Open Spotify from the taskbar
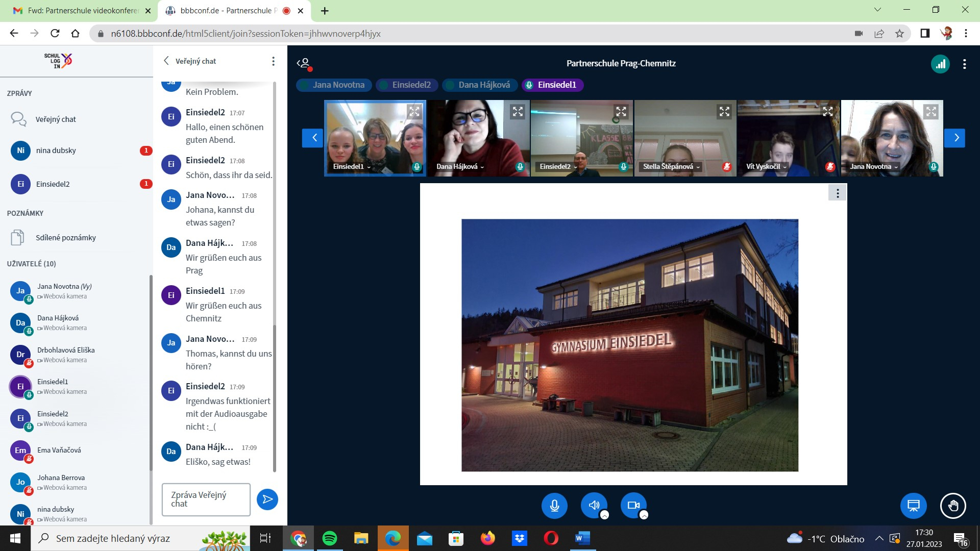980x551 pixels. (x=330, y=538)
